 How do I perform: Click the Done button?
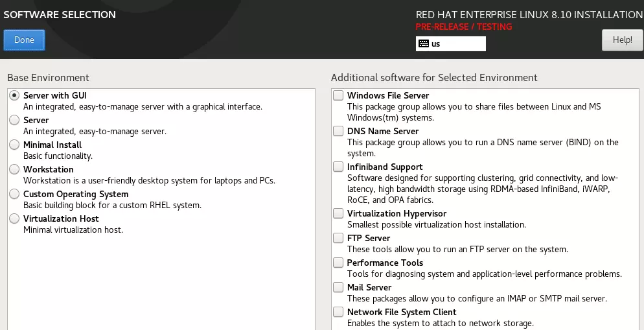coord(24,40)
